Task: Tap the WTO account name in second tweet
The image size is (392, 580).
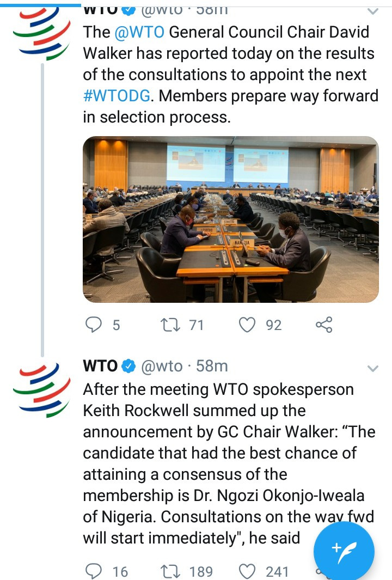Action: coord(100,367)
